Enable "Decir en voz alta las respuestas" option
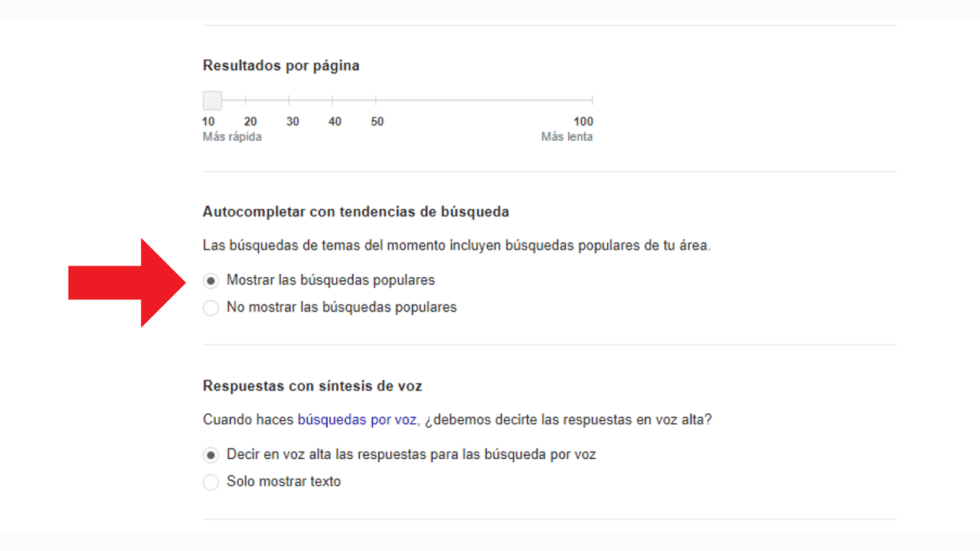 211,455
